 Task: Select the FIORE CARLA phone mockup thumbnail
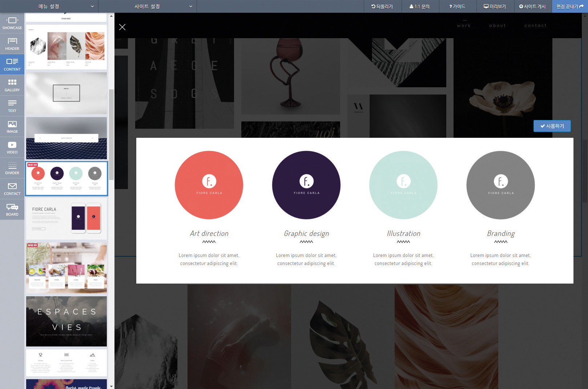67,218
